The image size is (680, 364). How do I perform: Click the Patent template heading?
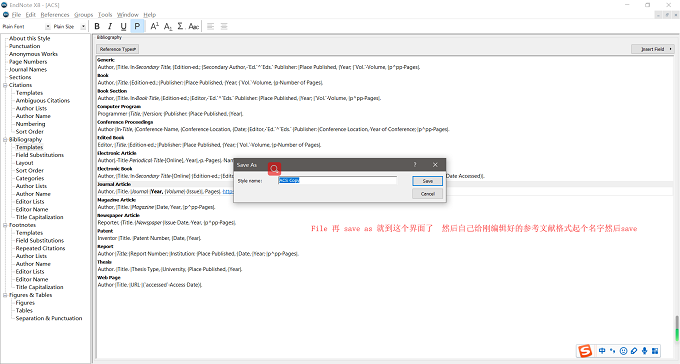pos(105,231)
